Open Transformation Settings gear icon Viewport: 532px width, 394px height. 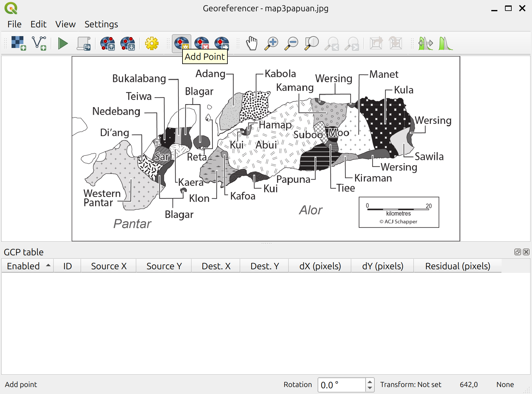[x=152, y=43]
